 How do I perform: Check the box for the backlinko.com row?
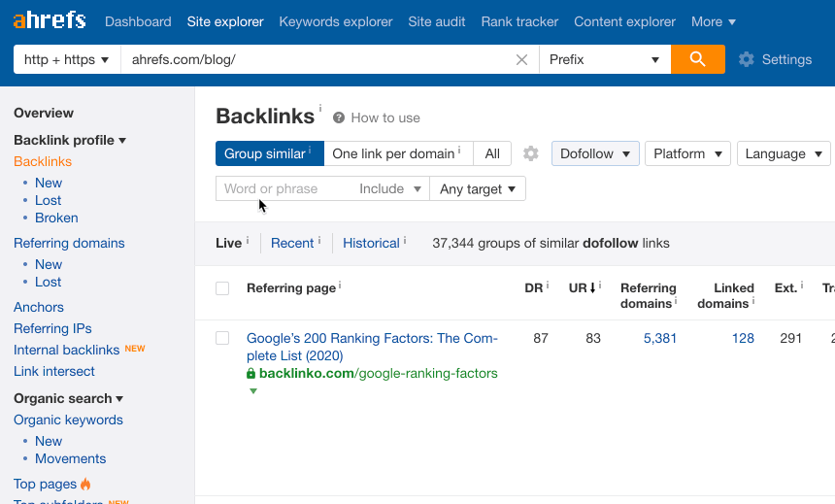click(x=222, y=338)
